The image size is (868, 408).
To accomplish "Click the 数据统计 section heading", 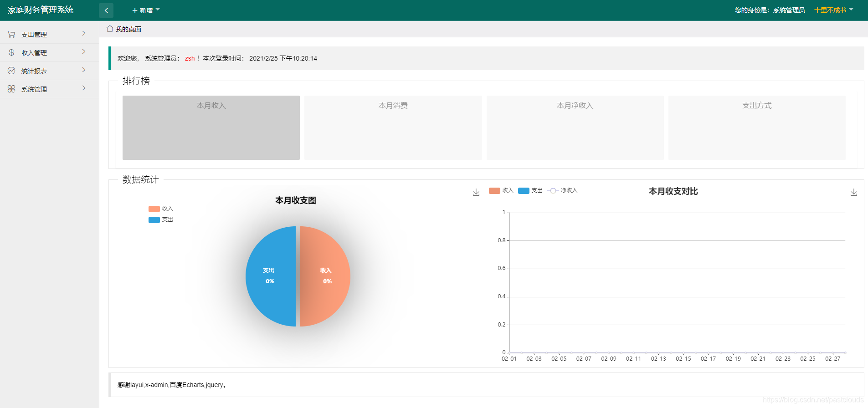I will coord(140,179).
